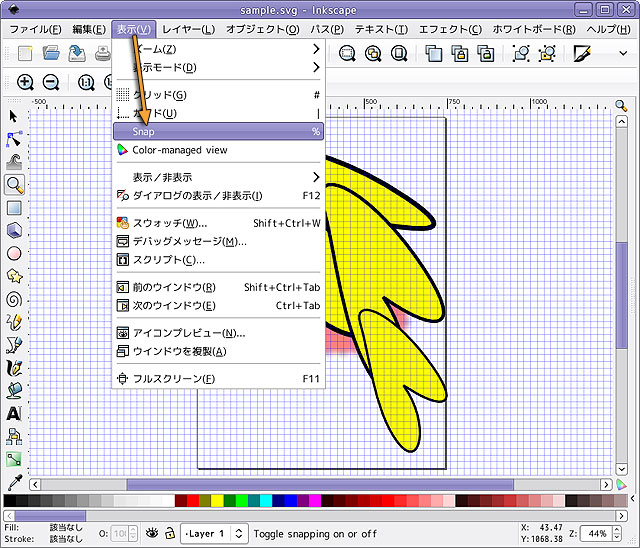640x548 pixels.
Task: Toggle layer visibility eye icon
Action: tap(153, 534)
